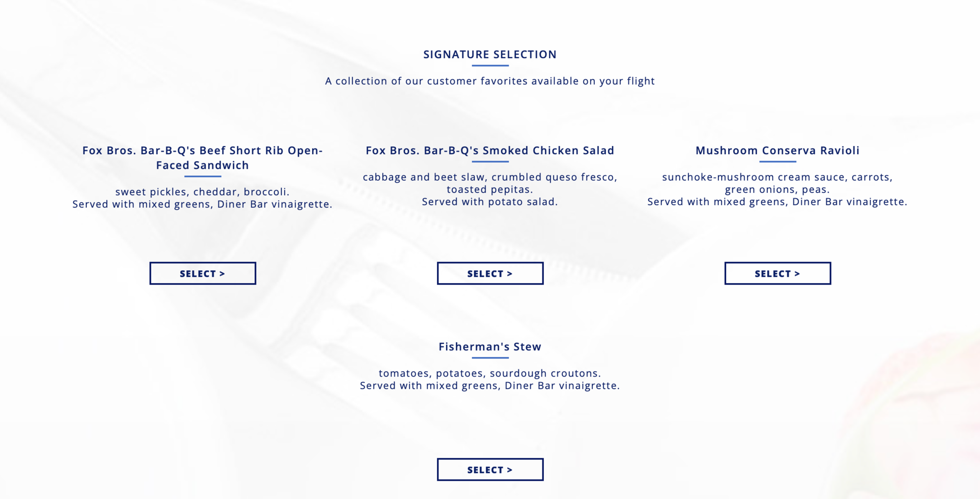Choose the Mushroom Conserva Ravioli SELECT button

tap(778, 273)
